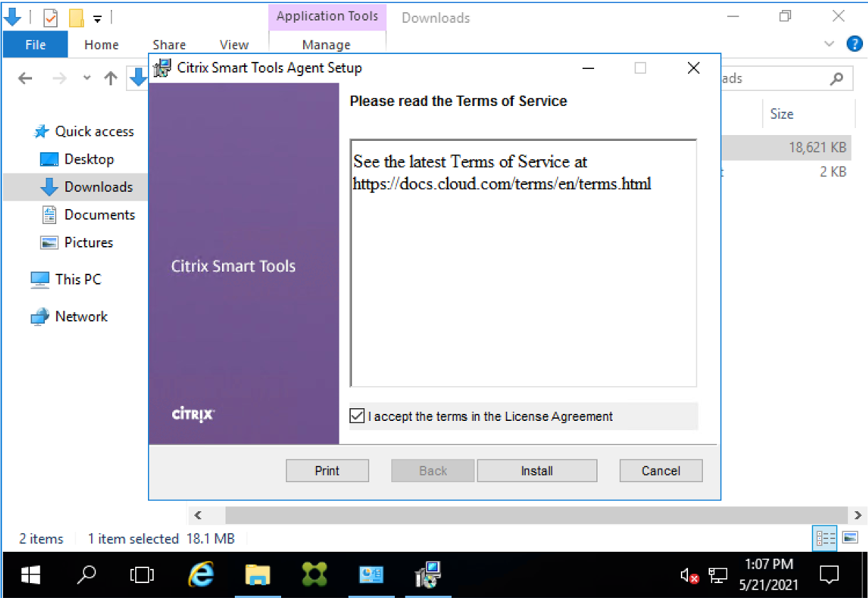Click the New folder quick access icon
The width and height of the screenshot is (868, 598).
(x=76, y=17)
